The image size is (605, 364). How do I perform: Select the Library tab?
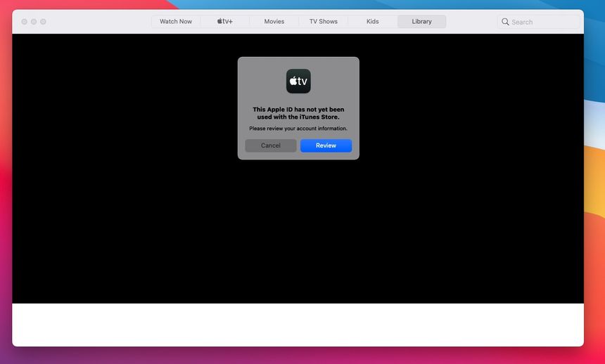click(x=422, y=22)
